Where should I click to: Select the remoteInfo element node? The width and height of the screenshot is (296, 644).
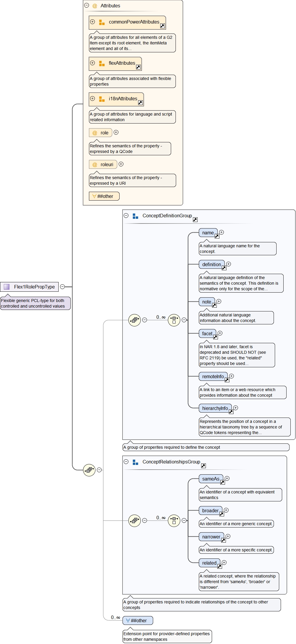coord(213,376)
